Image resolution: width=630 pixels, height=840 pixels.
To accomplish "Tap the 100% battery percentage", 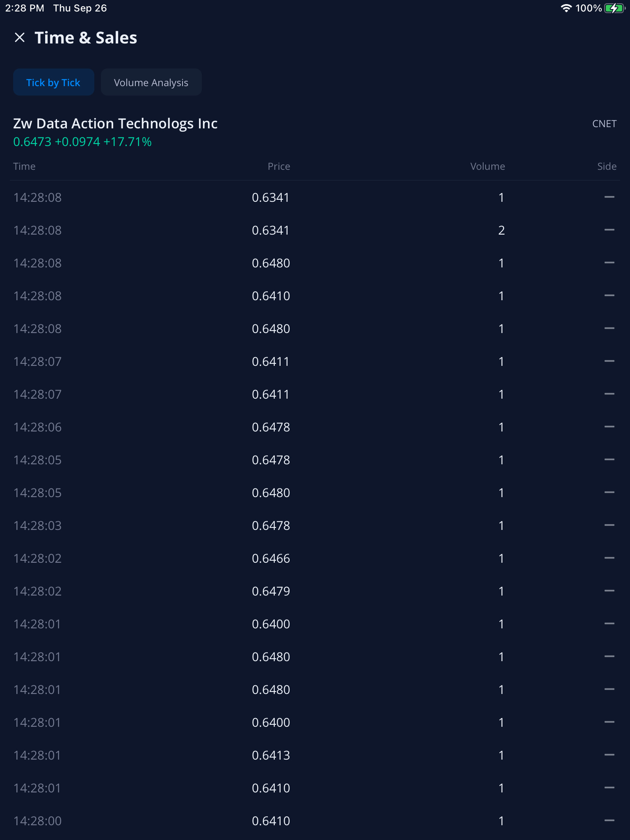I will coord(589,8).
